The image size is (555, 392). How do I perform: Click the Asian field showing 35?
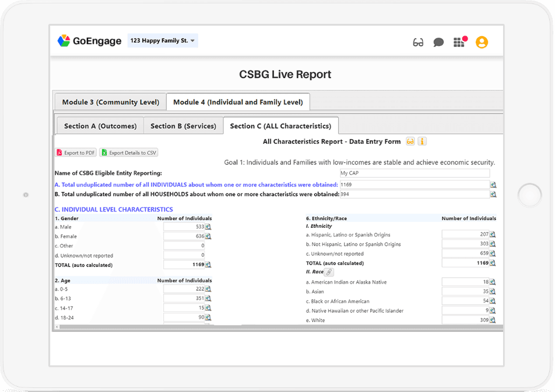[465, 291]
